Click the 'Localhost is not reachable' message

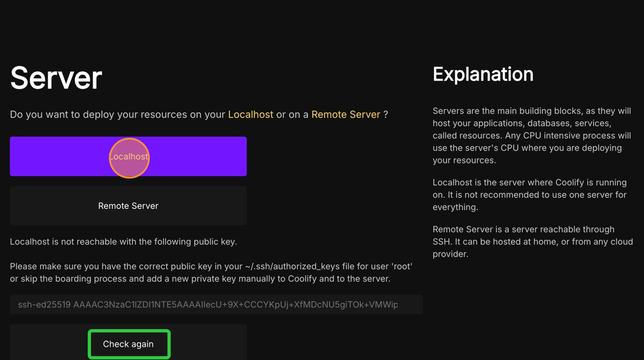point(123,242)
